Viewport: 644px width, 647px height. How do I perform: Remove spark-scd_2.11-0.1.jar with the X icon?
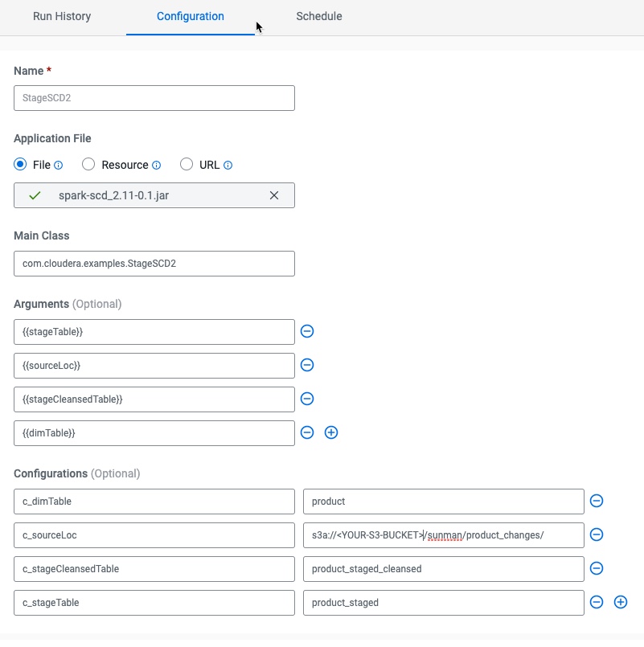(274, 195)
